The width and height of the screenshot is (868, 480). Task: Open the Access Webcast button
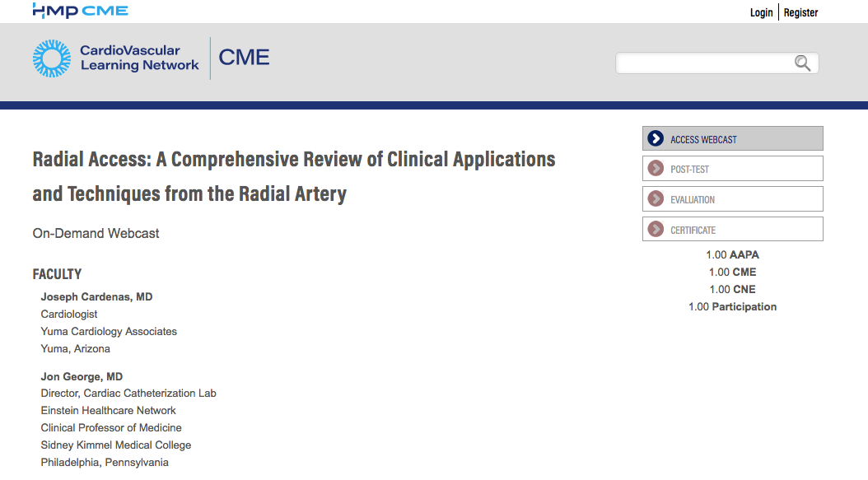pos(732,138)
